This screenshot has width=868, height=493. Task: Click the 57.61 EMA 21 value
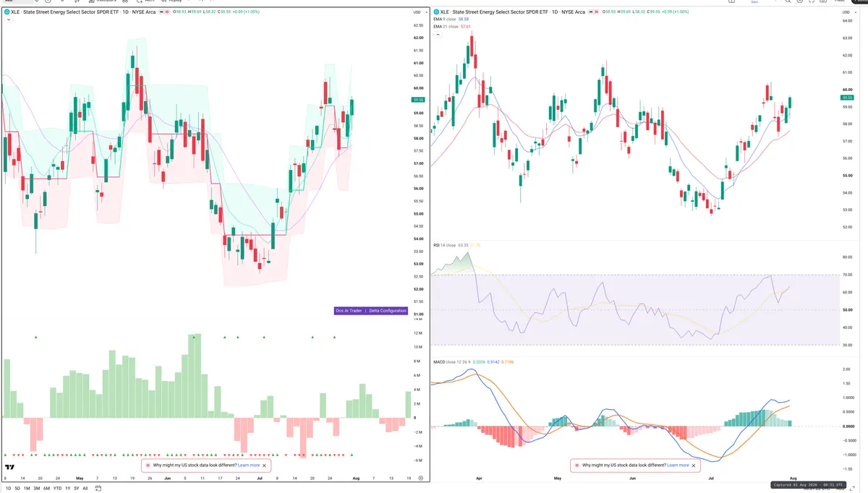point(466,27)
